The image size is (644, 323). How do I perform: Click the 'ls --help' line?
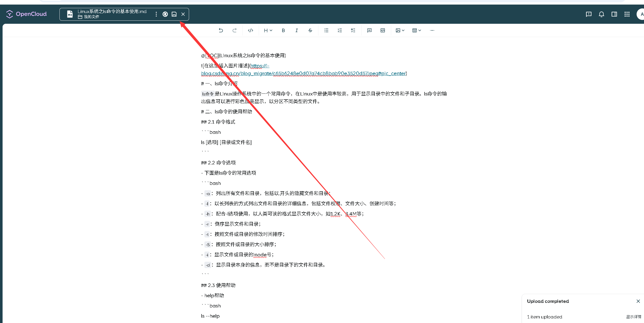pyautogui.click(x=210, y=316)
